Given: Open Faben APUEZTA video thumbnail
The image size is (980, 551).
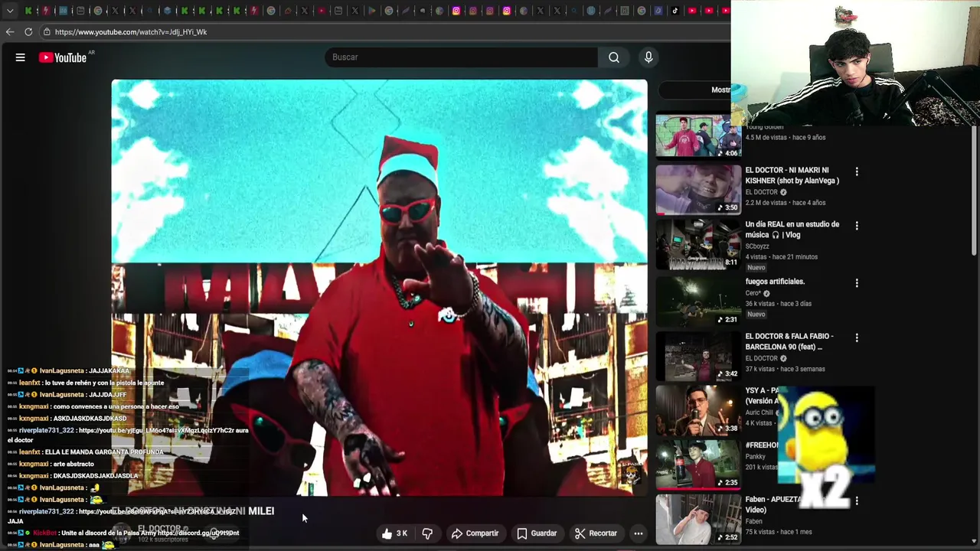Looking at the screenshot, I should (698, 520).
